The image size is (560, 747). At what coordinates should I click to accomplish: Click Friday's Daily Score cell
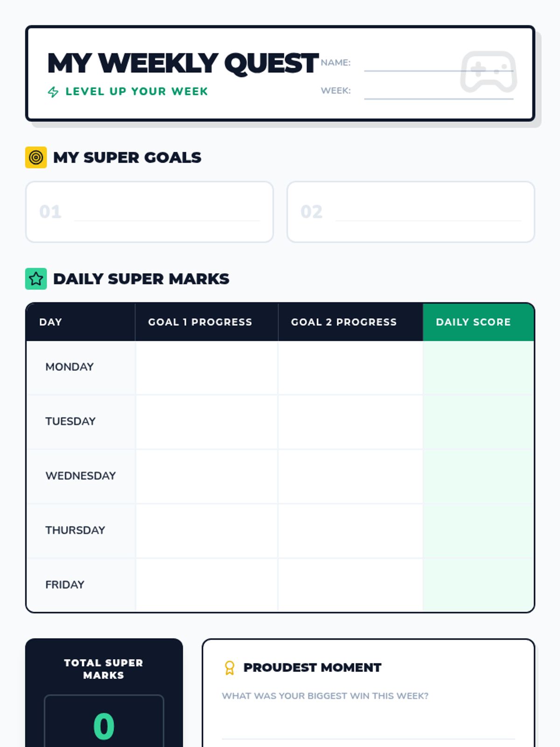tap(478, 585)
